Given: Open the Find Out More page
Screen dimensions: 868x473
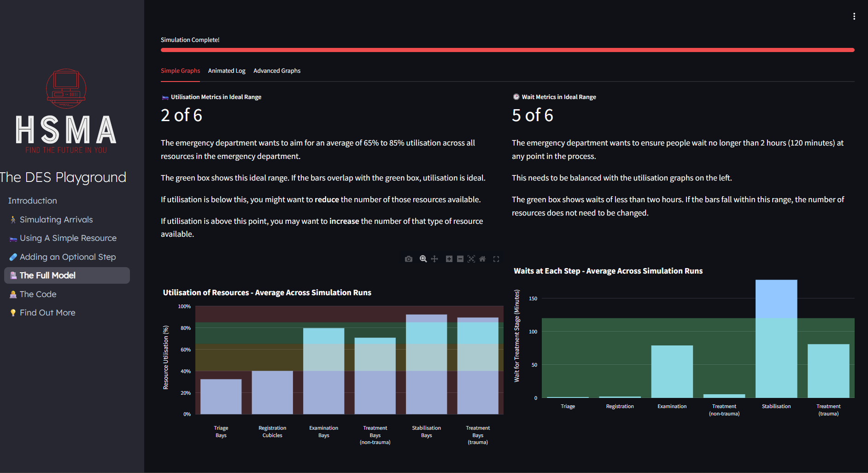Looking at the screenshot, I should coord(47,313).
